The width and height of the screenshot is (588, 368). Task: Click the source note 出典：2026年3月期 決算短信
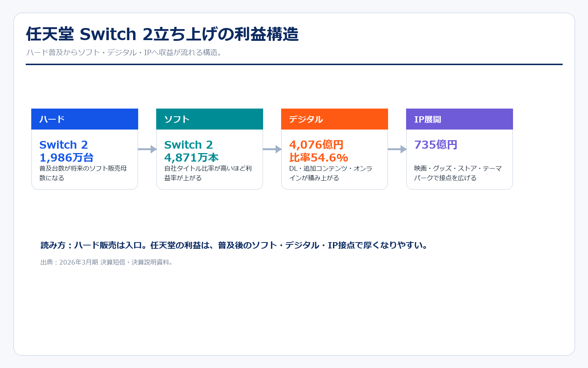point(107,262)
